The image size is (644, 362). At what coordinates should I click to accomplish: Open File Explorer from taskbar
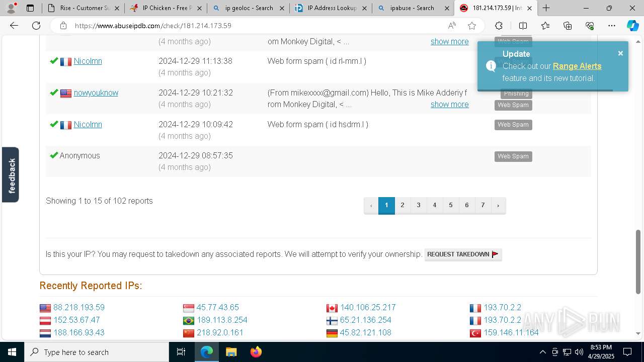click(x=231, y=352)
